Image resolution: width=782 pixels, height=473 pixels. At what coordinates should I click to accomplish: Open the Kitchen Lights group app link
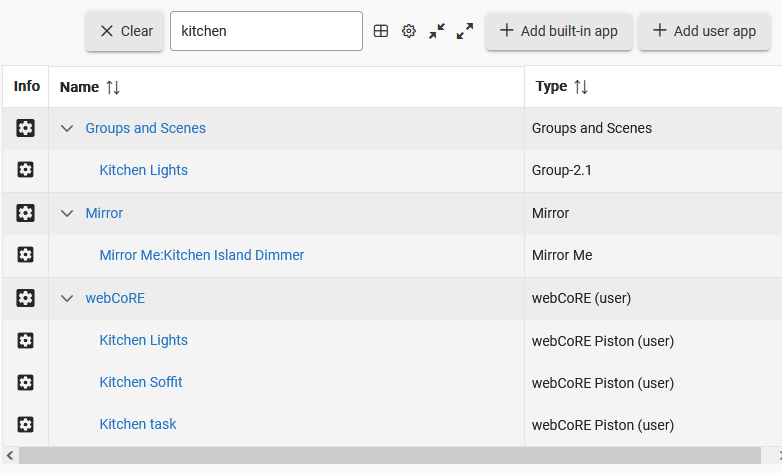tap(144, 170)
